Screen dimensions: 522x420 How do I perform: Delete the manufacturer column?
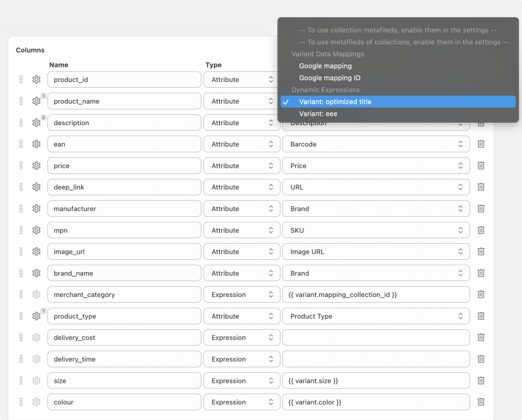(481, 209)
